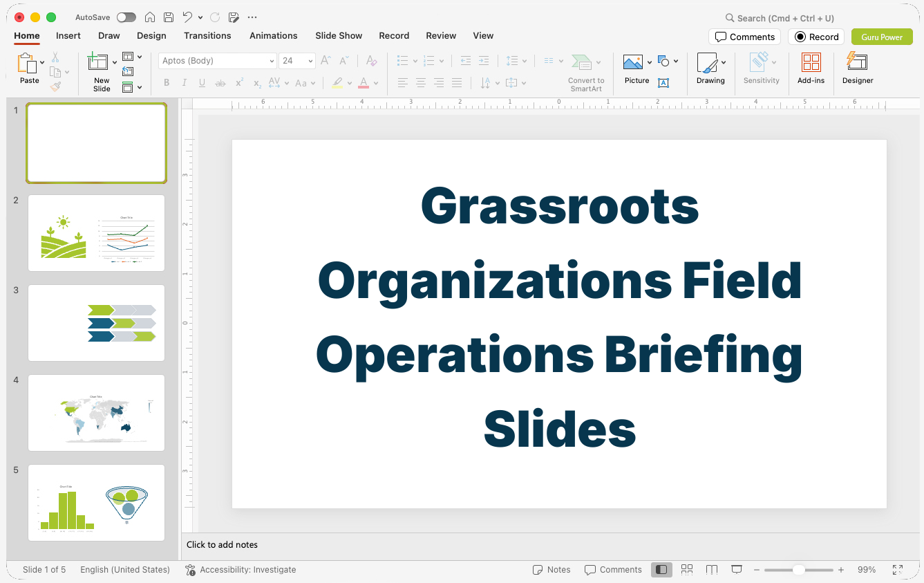Toggle Underline formatting

point(202,83)
